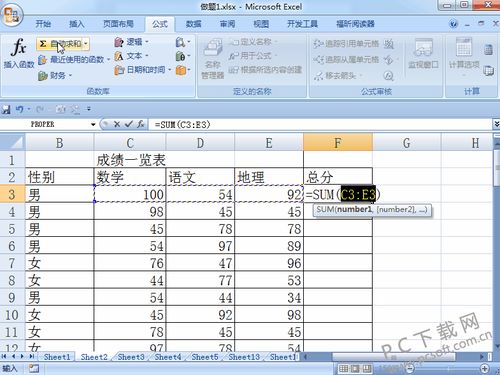The image size is (500, 375).
Task: Select the row 5 header
Action: pos(12,229)
